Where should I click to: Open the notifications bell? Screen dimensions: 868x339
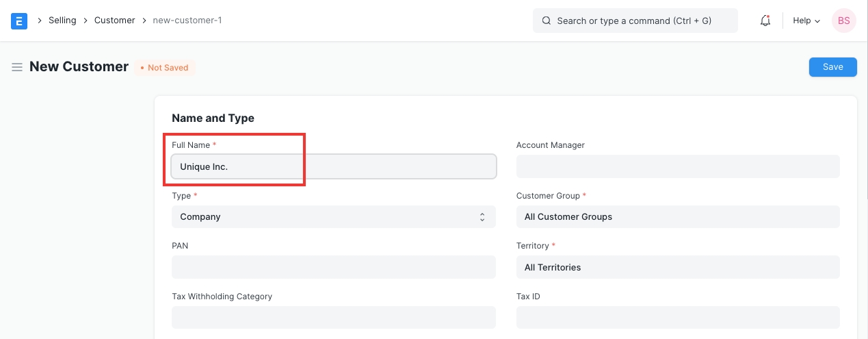point(765,21)
